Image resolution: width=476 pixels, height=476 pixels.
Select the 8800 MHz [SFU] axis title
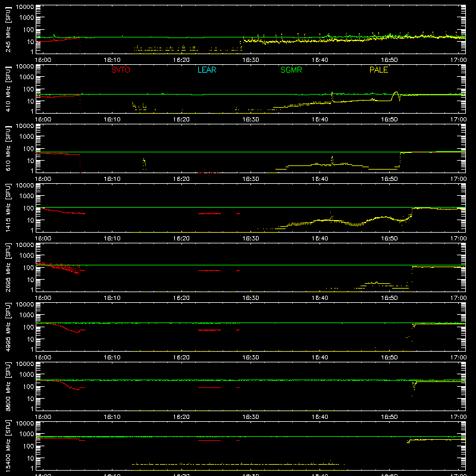(8, 386)
